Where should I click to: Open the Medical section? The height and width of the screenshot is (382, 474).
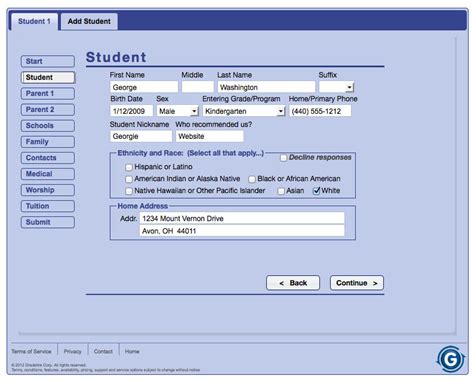click(48, 174)
